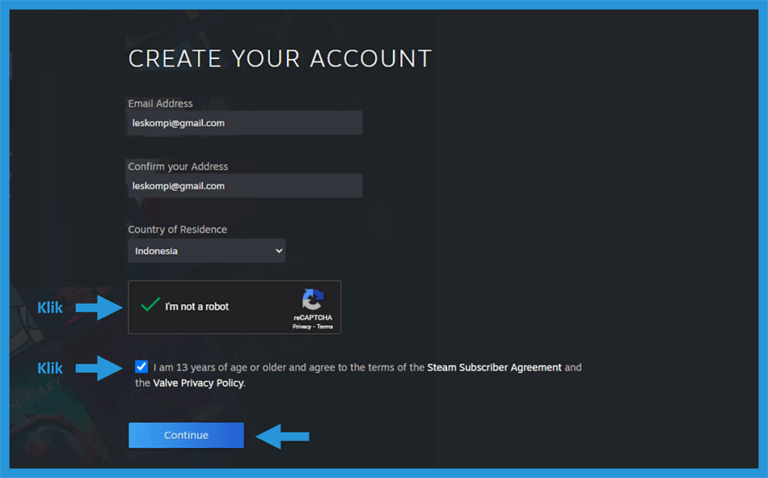This screenshot has width=768, height=478.
Task: Tick the I'm not a robot checkbox
Action: point(150,306)
